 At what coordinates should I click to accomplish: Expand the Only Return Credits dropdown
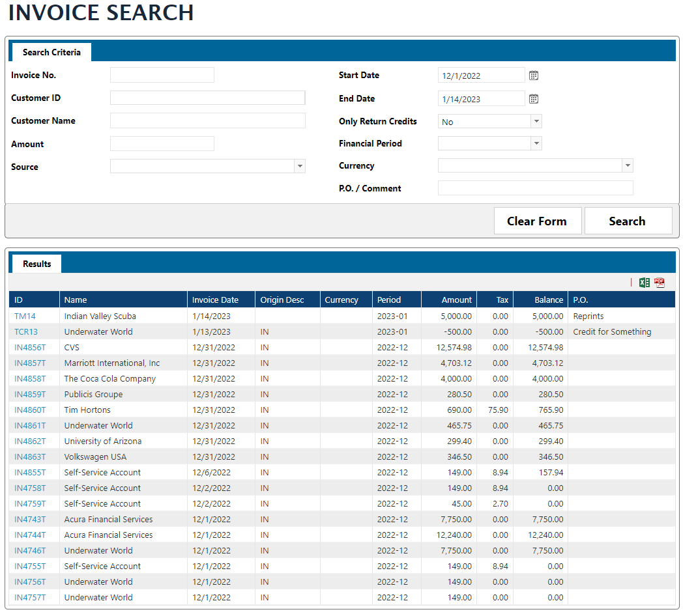click(x=536, y=122)
